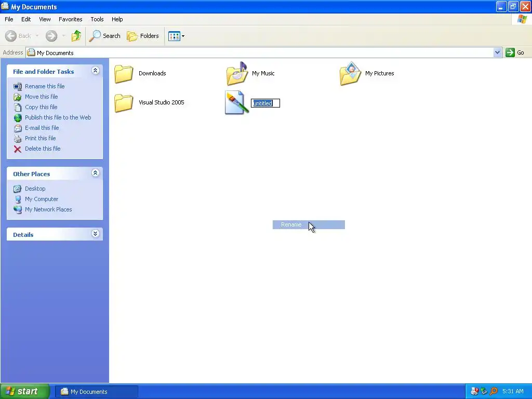Image resolution: width=532 pixels, height=399 pixels.
Task: Click the My Music folder name
Action: 263,73
